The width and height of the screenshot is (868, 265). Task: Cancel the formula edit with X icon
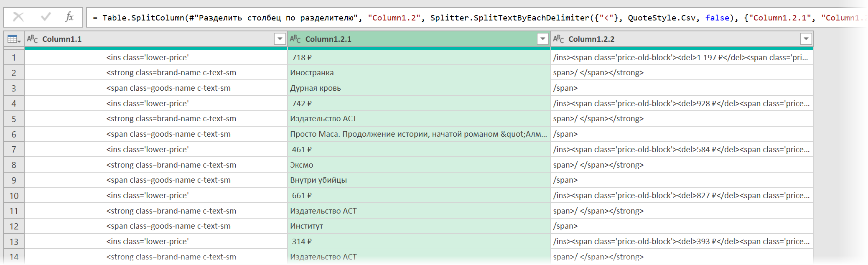(x=18, y=17)
